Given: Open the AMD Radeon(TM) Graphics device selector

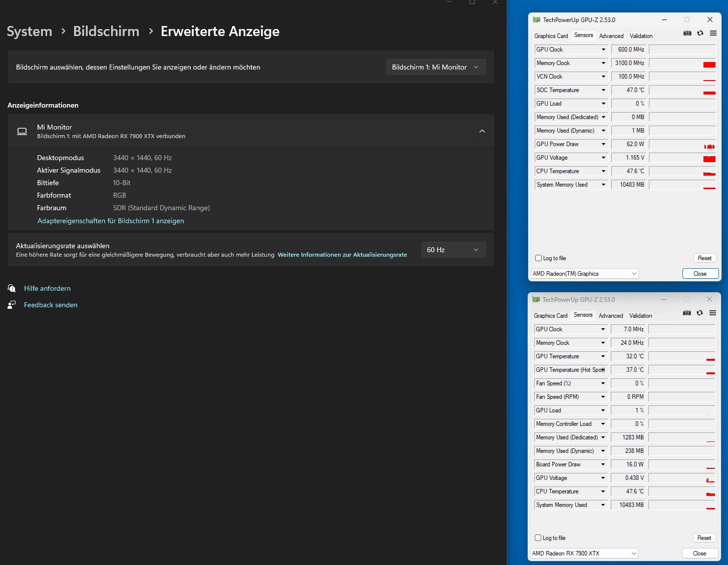Looking at the screenshot, I should [x=585, y=274].
